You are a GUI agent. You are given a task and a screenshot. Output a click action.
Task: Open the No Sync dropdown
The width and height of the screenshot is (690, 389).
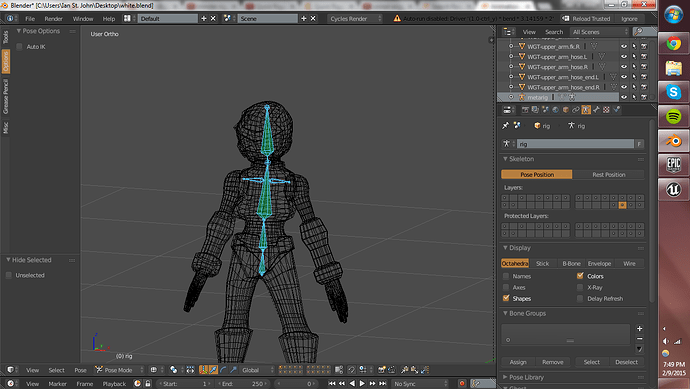420,384
